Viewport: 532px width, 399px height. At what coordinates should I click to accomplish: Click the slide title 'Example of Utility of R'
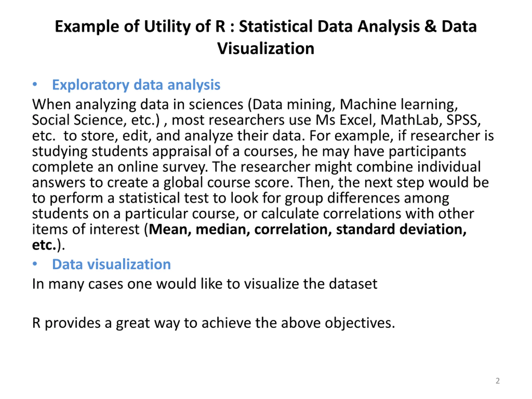(140, 27)
